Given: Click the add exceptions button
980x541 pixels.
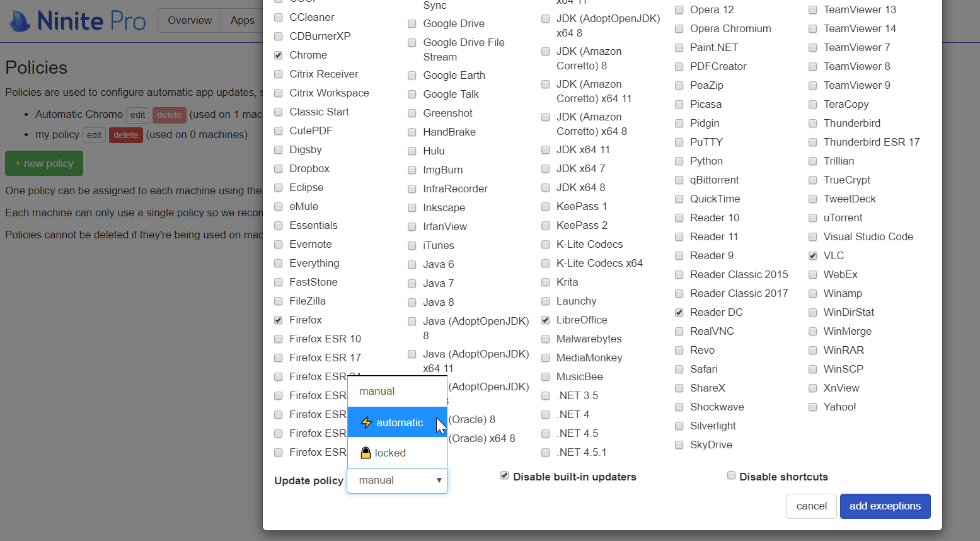Looking at the screenshot, I should click(885, 506).
